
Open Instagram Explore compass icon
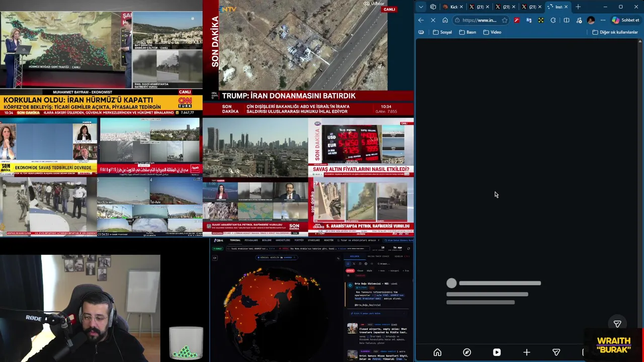pos(467,352)
